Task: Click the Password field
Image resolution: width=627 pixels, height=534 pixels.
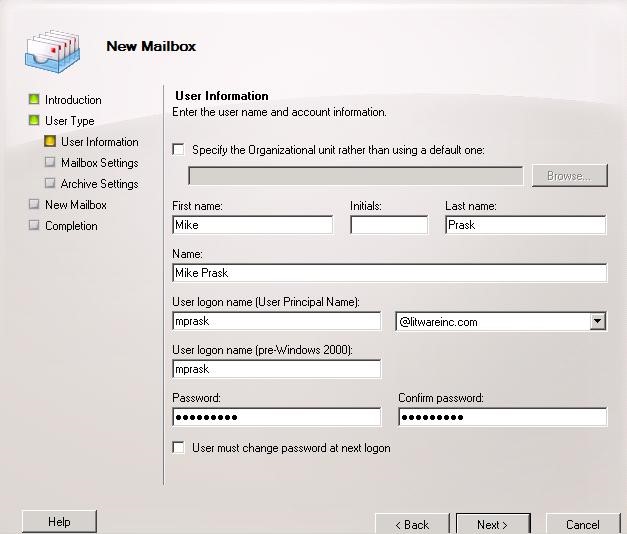Action: click(277, 417)
